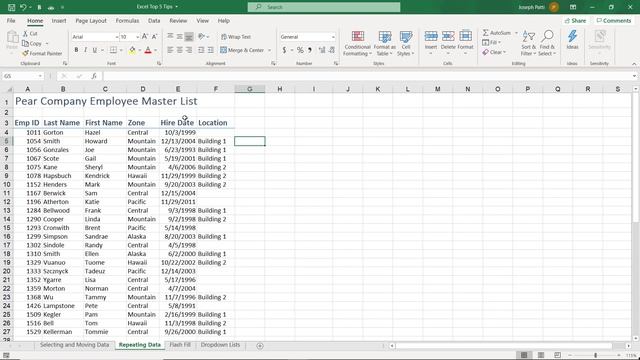Center text horizontally
Image resolution: width=640 pixels, height=360 pixels.
tap(180, 50)
